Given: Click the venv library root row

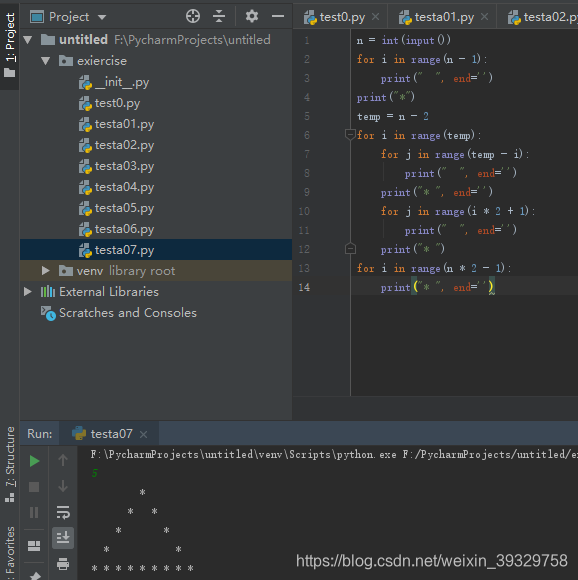Looking at the screenshot, I should pos(156,270).
